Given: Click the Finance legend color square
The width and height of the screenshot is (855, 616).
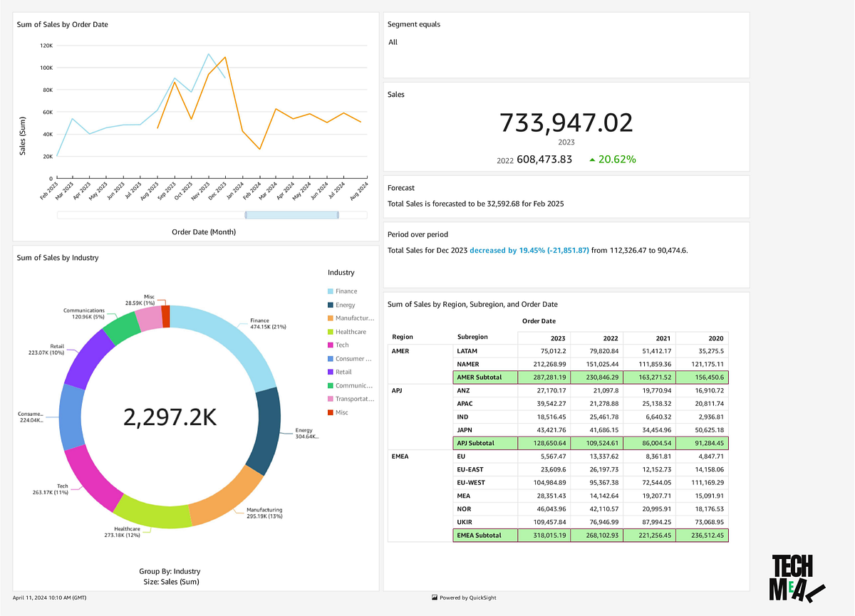Looking at the screenshot, I should [330, 291].
